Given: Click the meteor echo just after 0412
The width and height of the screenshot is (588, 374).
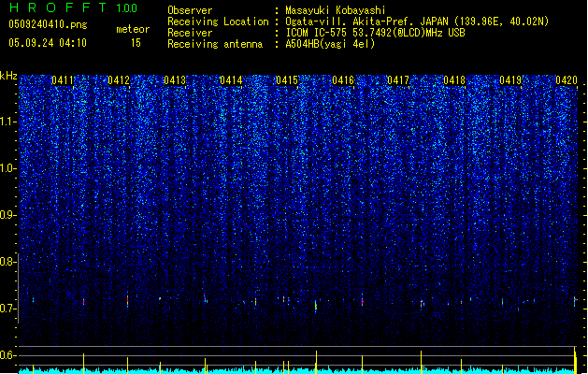Looking at the screenshot, I should coord(127,300).
